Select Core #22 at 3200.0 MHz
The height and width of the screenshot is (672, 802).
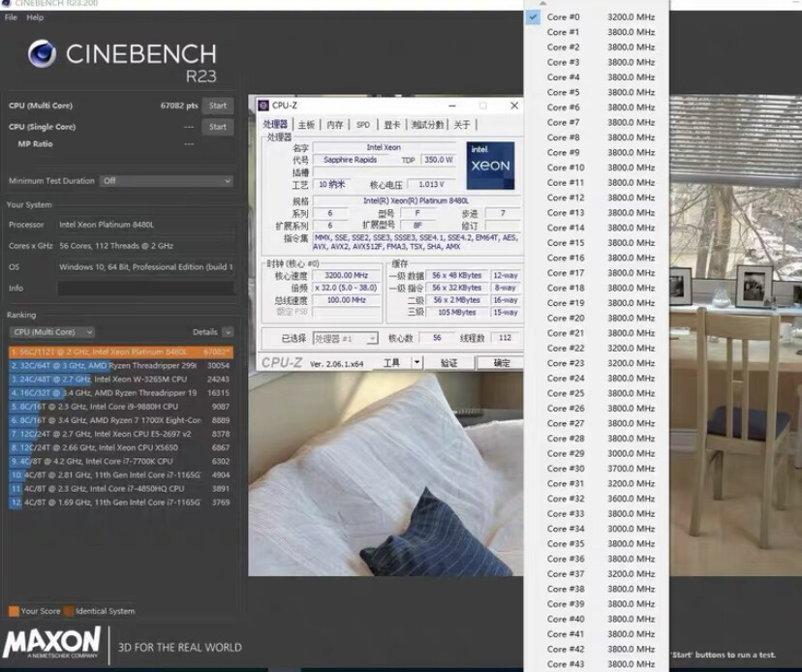596,349
